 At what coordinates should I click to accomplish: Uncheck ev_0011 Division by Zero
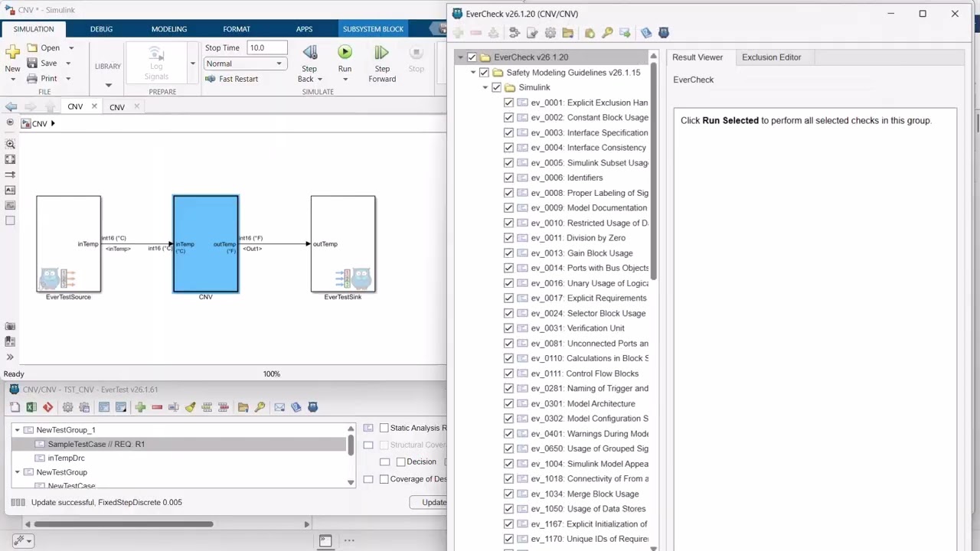click(508, 238)
